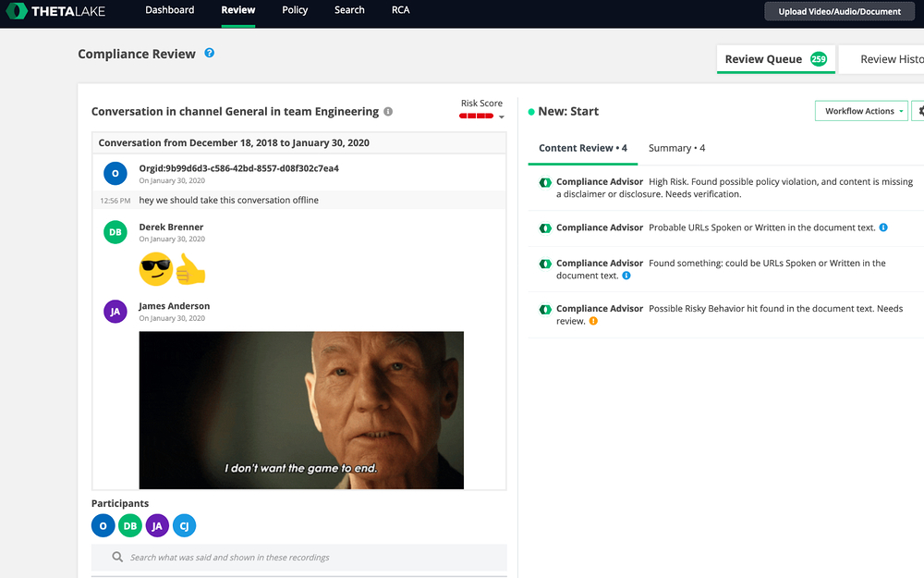Image resolution: width=924 pixels, height=578 pixels.
Task: Open the Dashboard menu item
Action: tap(170, 10)
